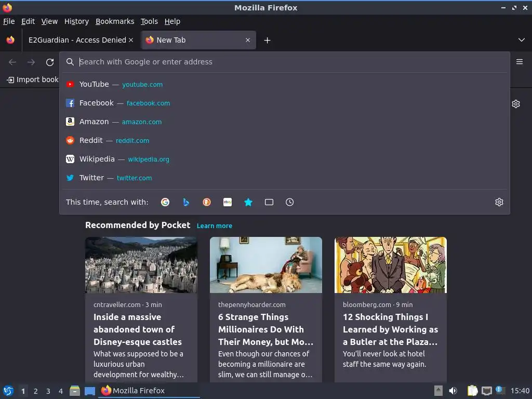Image resolution: width=532 pixels, height=399 pixels.
Task: Open the network monitor tray icon
Action: pyautogui.click(x=486, y=391)
